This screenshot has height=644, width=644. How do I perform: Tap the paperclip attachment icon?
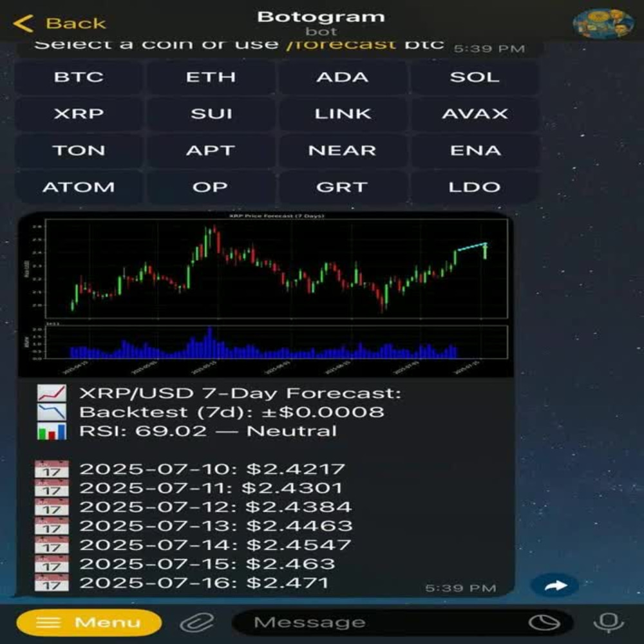(197, 623)
